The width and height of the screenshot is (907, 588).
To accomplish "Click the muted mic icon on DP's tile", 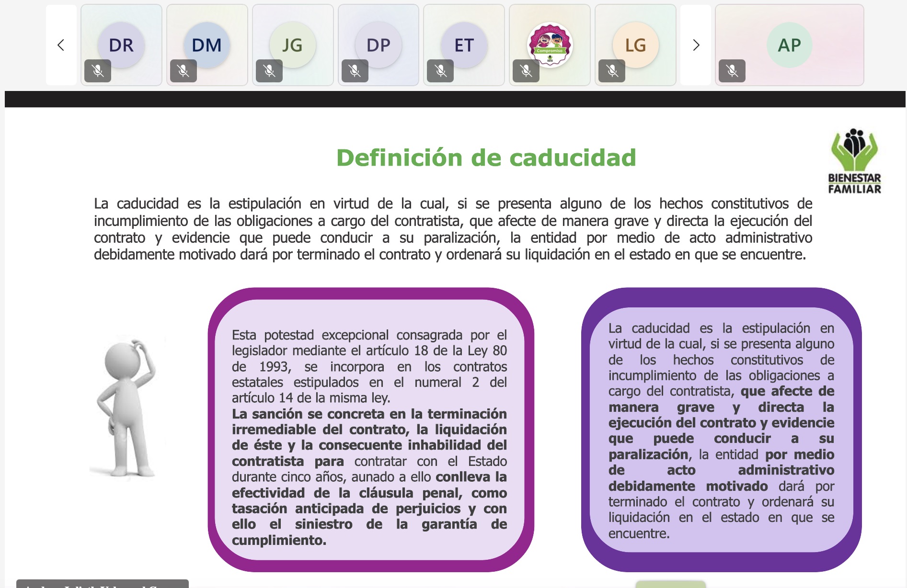I will click(355, 71).
